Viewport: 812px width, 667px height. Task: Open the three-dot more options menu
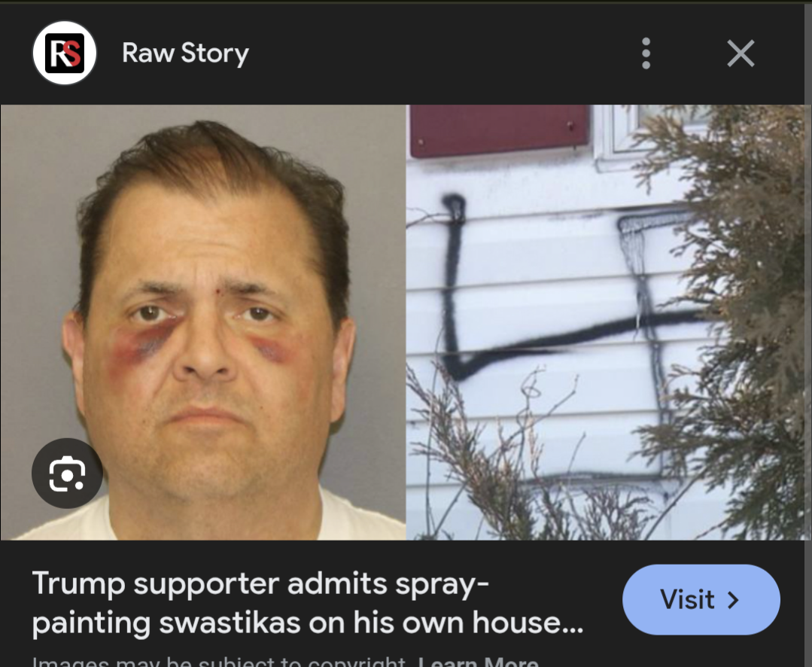pyautogui.click(x=645, y=53)
